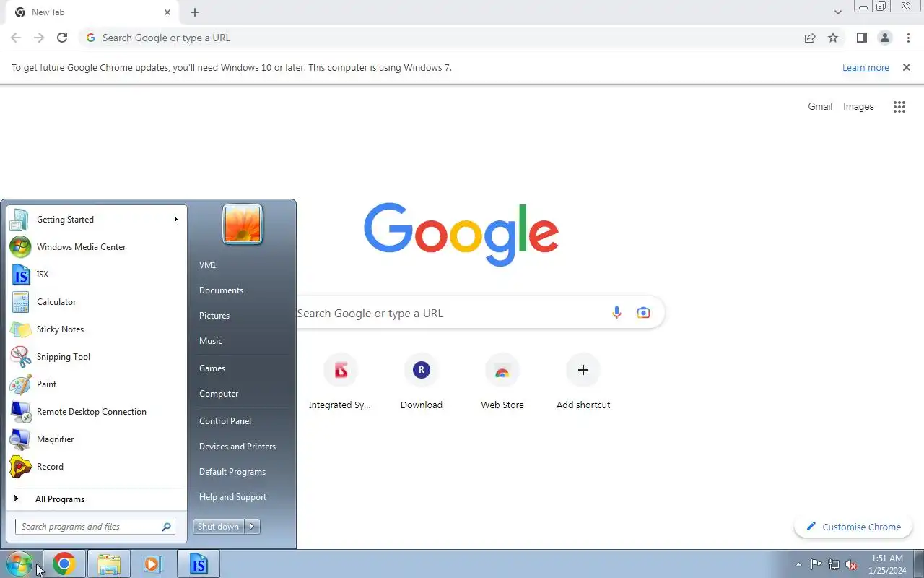Click the ISX taskbar icon
Image resolution: width=924 pixels, height=578 pixels.
(x=199, y=564)
